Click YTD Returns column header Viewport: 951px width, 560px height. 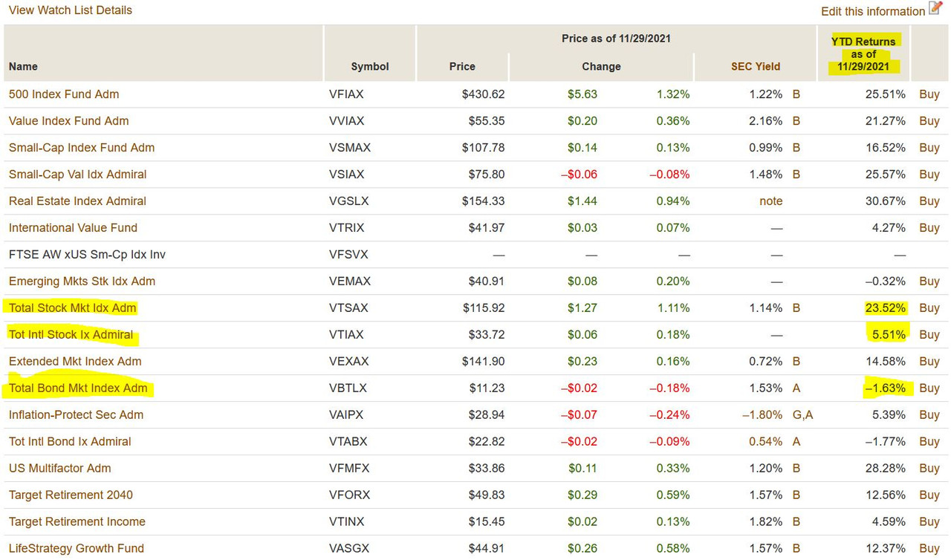[863, 53]
